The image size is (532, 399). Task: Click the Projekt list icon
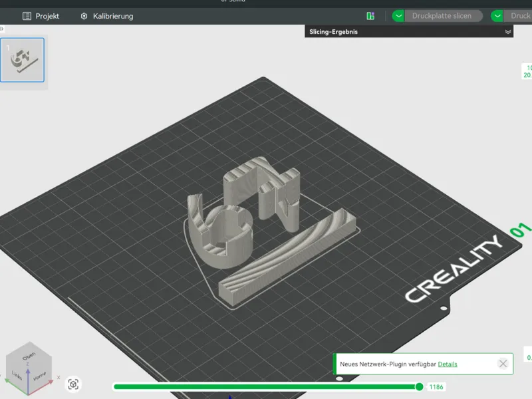27,16
